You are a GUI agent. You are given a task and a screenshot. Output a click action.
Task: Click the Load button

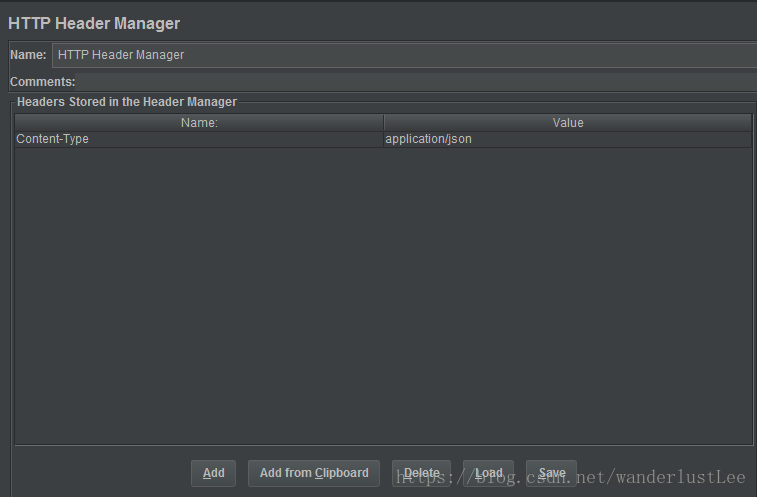pyautogui.click(x=489, y=473)
